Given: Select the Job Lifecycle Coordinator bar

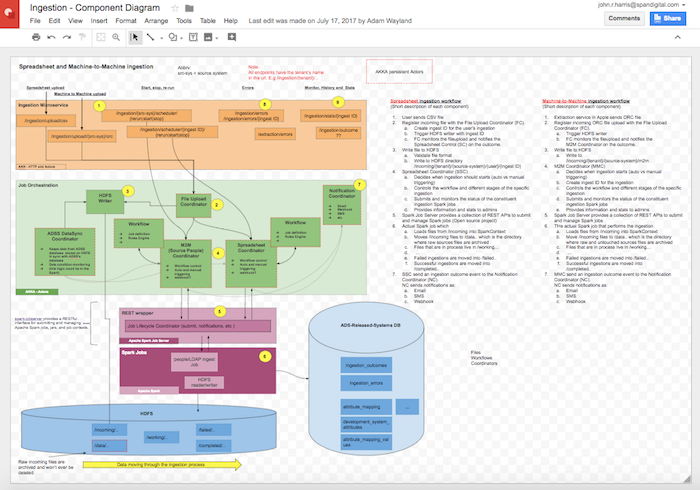Looking at the screenshot, I should [198, 326].
